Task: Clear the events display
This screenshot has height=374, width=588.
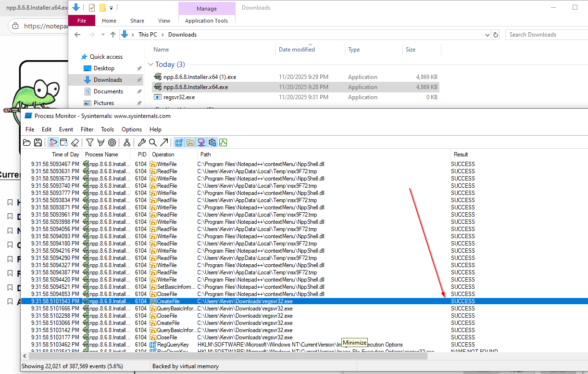Action: pyautogui.click(x=75, y=142)
